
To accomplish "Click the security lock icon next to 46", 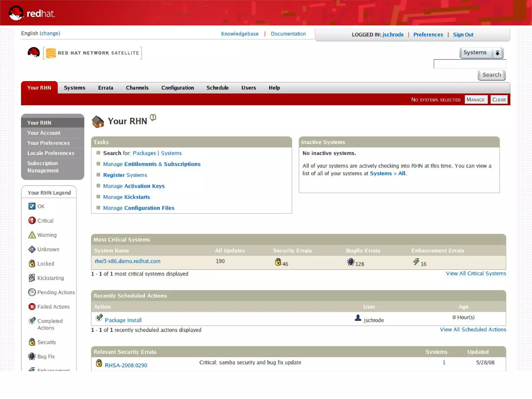I will (278, 262).
